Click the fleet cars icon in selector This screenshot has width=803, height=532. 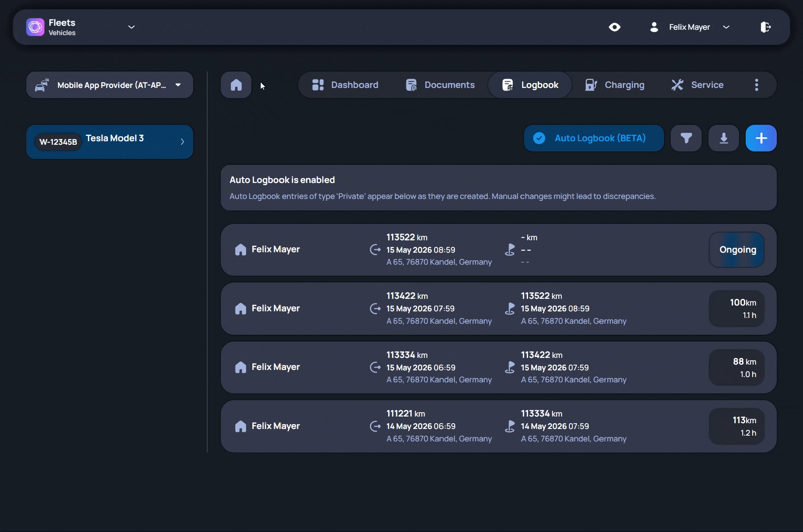pos(42,85)
